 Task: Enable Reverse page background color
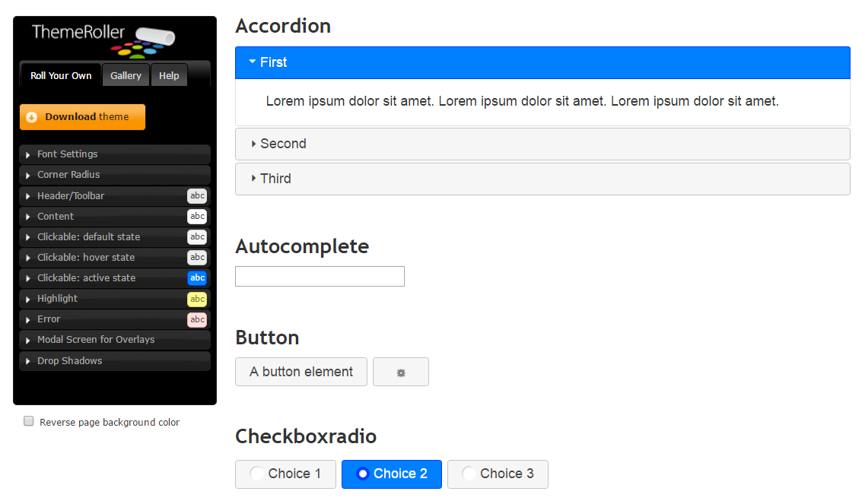coord(28,420)
